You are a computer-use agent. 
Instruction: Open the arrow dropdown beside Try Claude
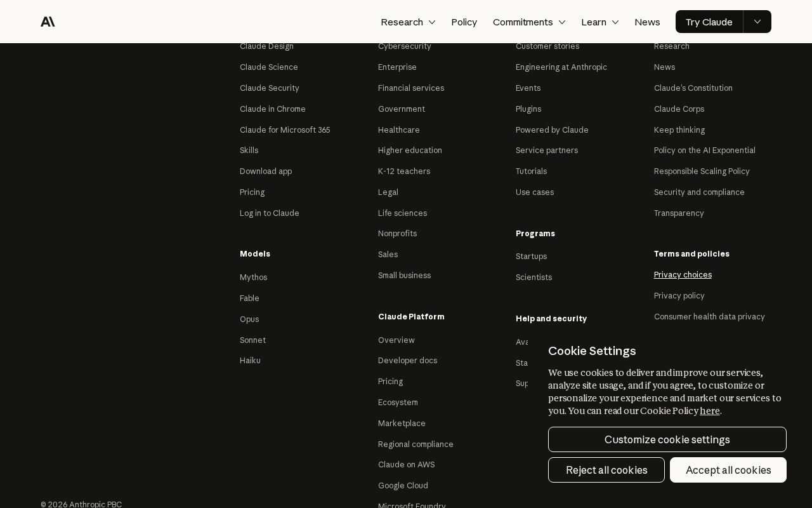[x=757, y=22]
